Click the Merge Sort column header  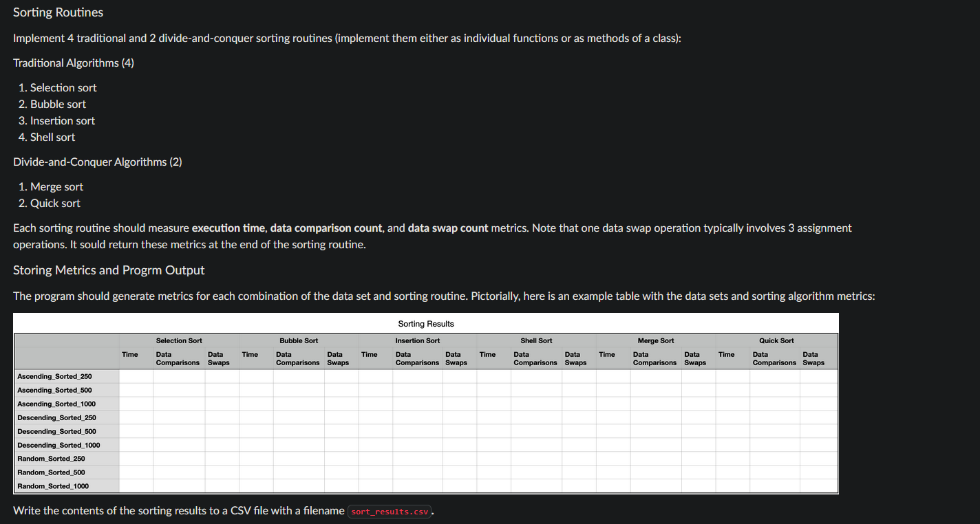click(655, 340)
